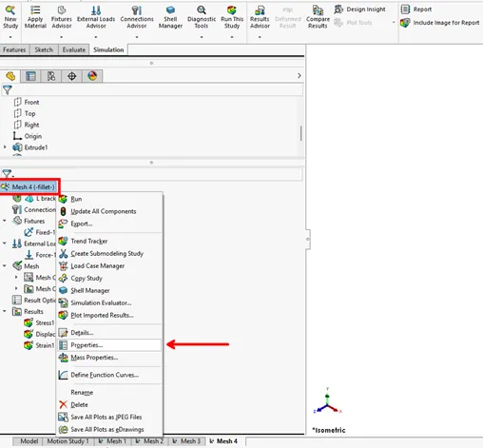Click the Apply Material icon
Screen dimensions: 483x448
35,10
